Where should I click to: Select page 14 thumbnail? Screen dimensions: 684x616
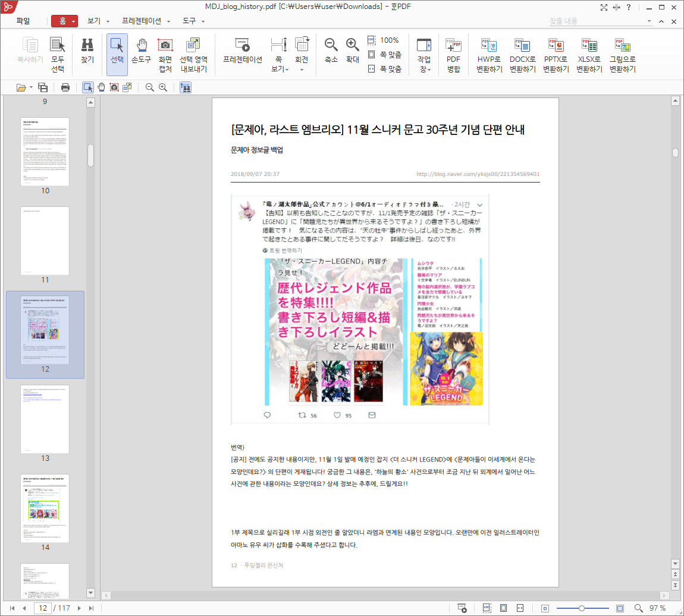[x=45, y=508]
